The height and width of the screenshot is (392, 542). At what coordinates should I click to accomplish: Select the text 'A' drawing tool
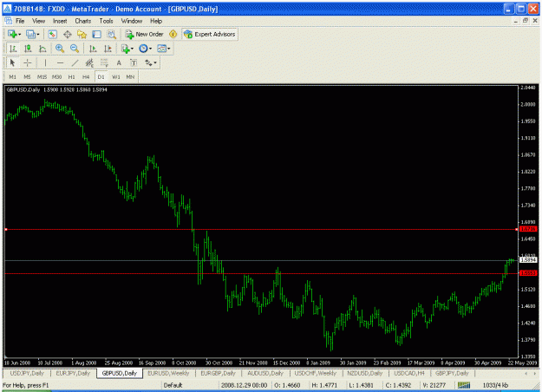coord(119,63)
